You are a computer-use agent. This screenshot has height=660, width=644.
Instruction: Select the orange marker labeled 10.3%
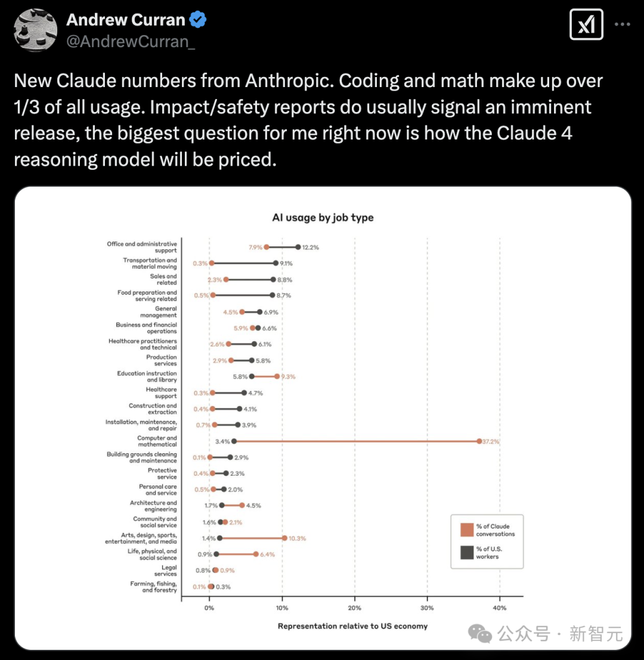[x=283, y=537]
